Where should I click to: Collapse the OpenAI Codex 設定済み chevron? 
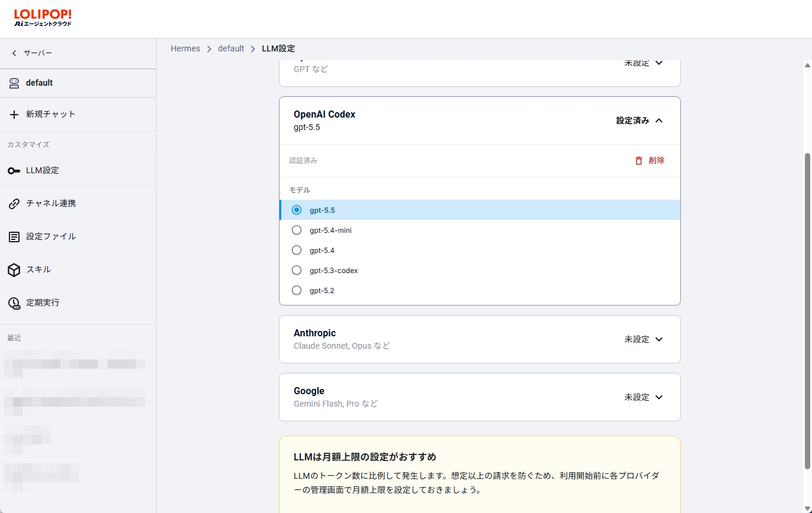click(660, 121)
